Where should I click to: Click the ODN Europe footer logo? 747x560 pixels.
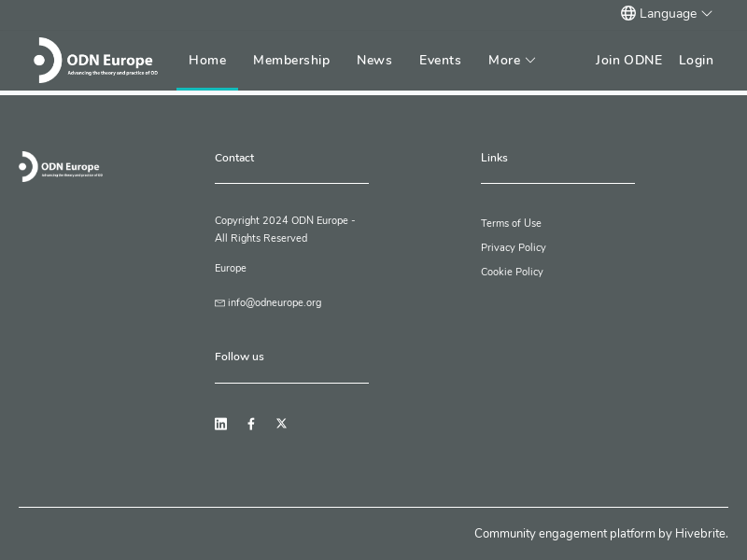(x=61, y=166)
